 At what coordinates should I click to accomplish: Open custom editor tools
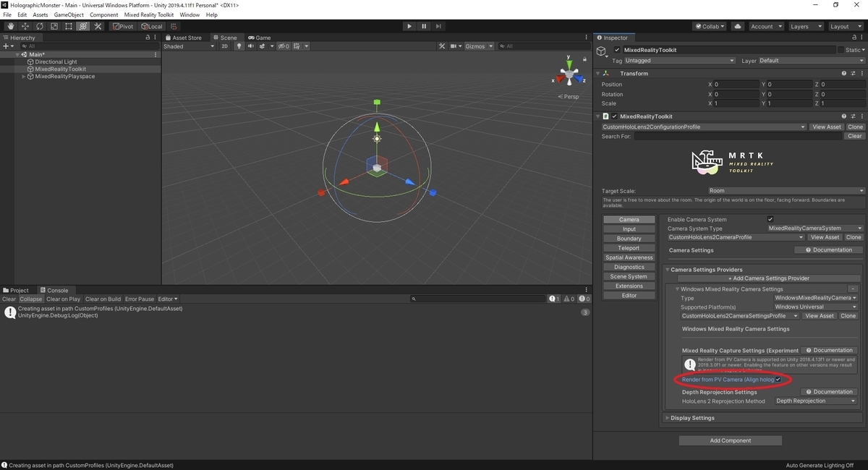[98, 26]
